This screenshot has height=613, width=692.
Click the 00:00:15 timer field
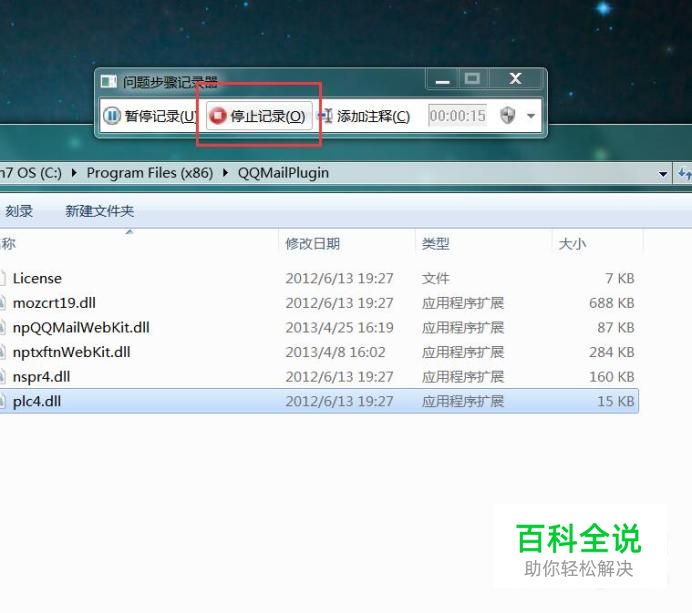click(x=457, y=116)
